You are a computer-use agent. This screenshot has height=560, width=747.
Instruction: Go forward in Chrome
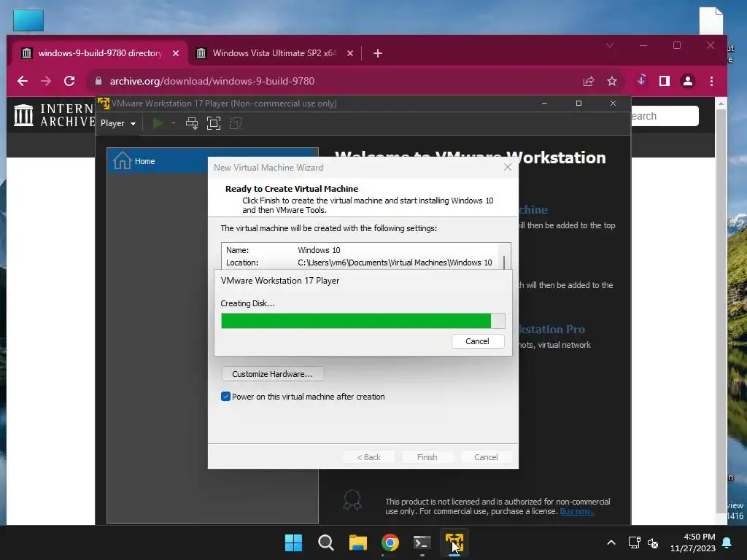click(x=46, y=81)
